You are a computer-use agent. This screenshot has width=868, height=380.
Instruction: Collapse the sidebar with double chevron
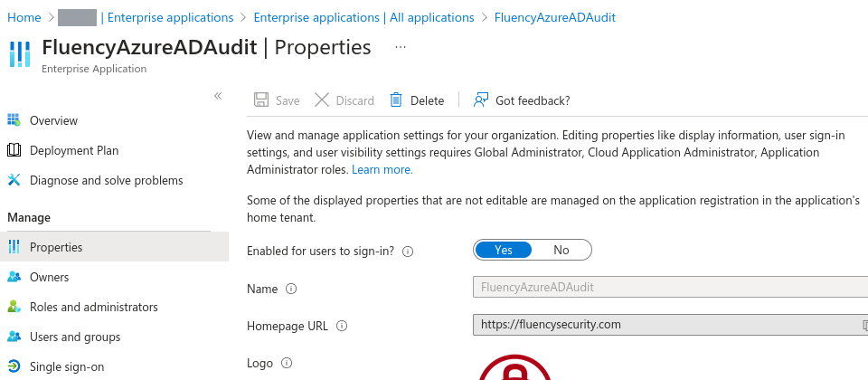[218, 96]
